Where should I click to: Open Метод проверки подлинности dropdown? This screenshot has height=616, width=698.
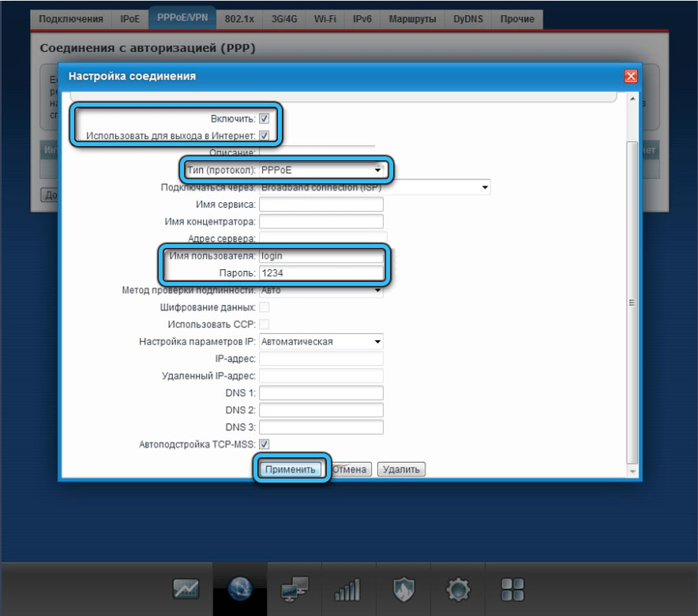(321, 290)
